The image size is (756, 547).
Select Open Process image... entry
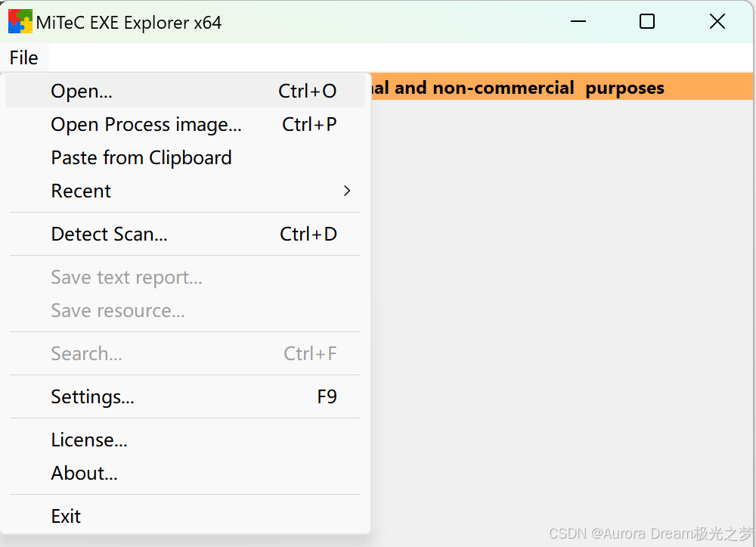point(185,124)
